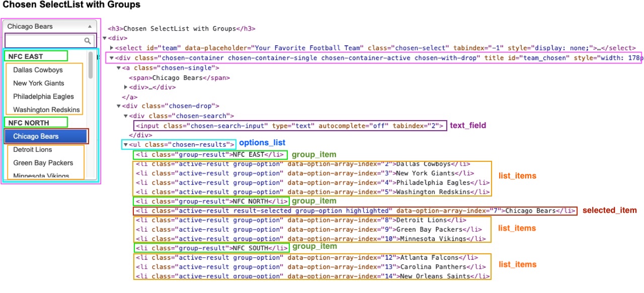This screenshot has height=293, width=644.
Task: Click the New York Giants li code line
Action: [304, 173]
